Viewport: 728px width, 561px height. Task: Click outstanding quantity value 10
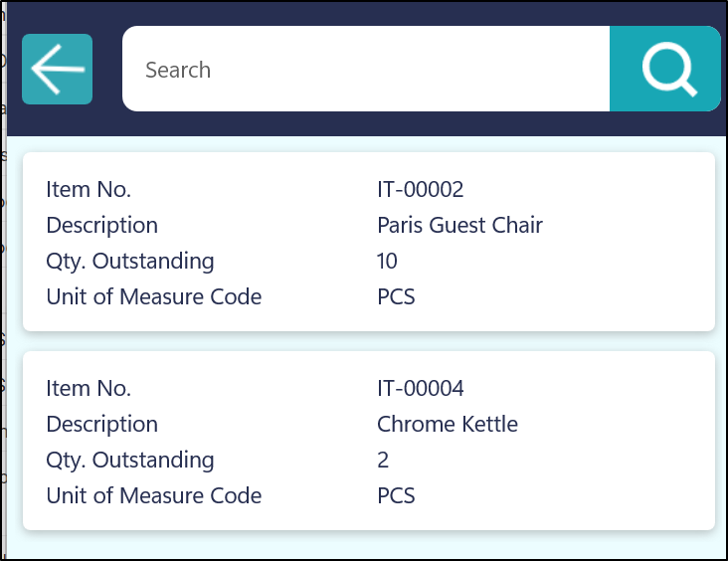pos(387,261)
